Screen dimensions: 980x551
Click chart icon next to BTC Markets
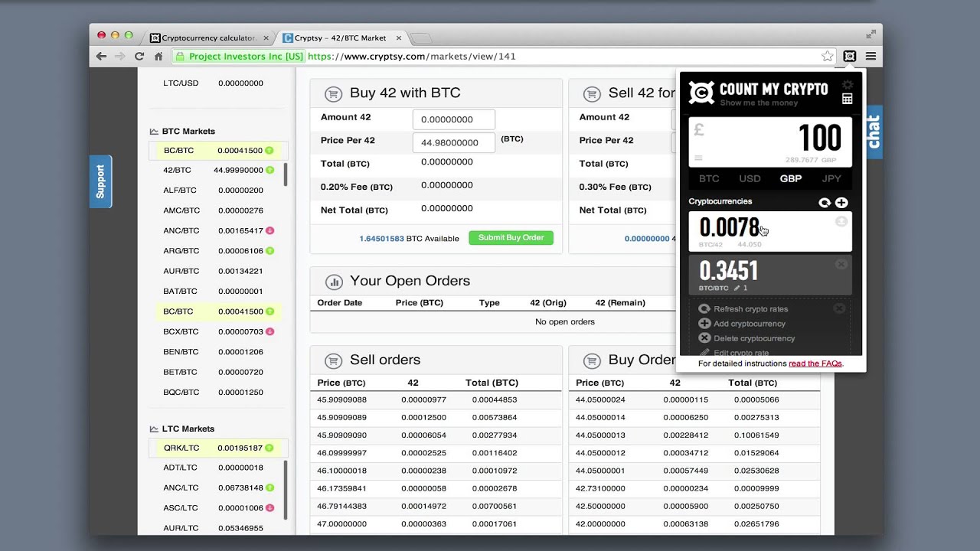tap(154, 132)
